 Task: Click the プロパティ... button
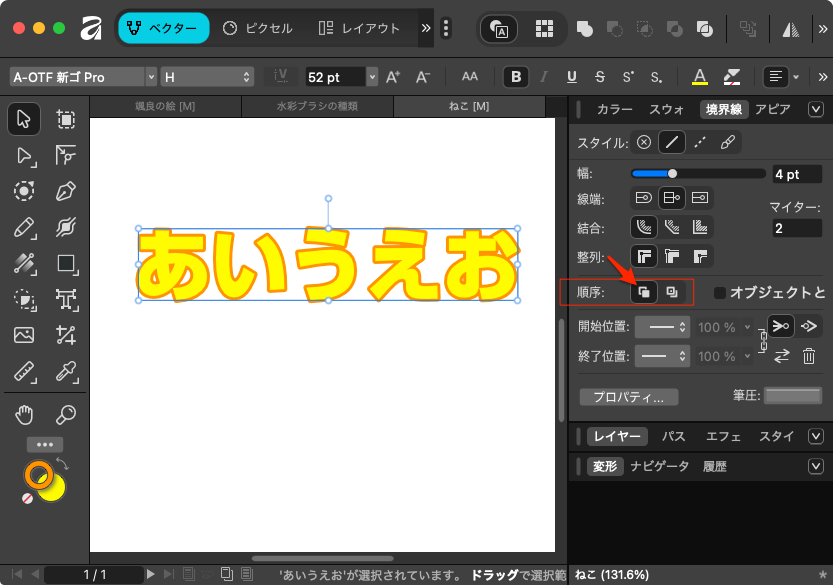click(629, 397)
